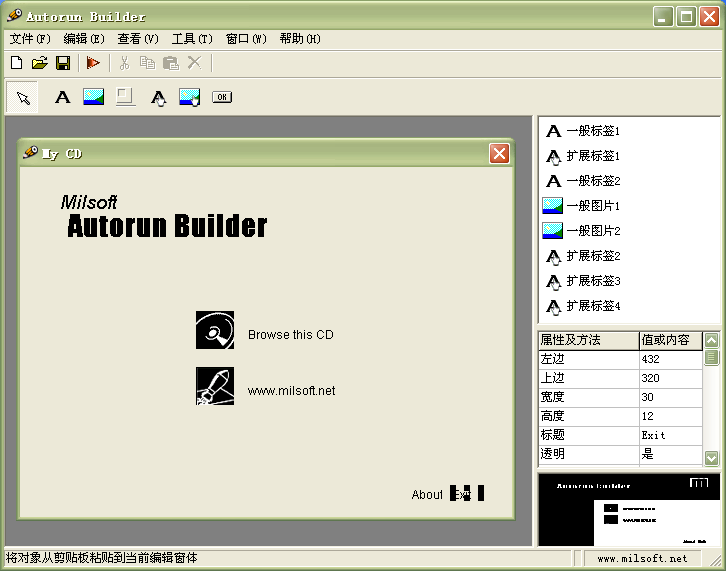Open the 窗口(W) menu

pos(246,39)
